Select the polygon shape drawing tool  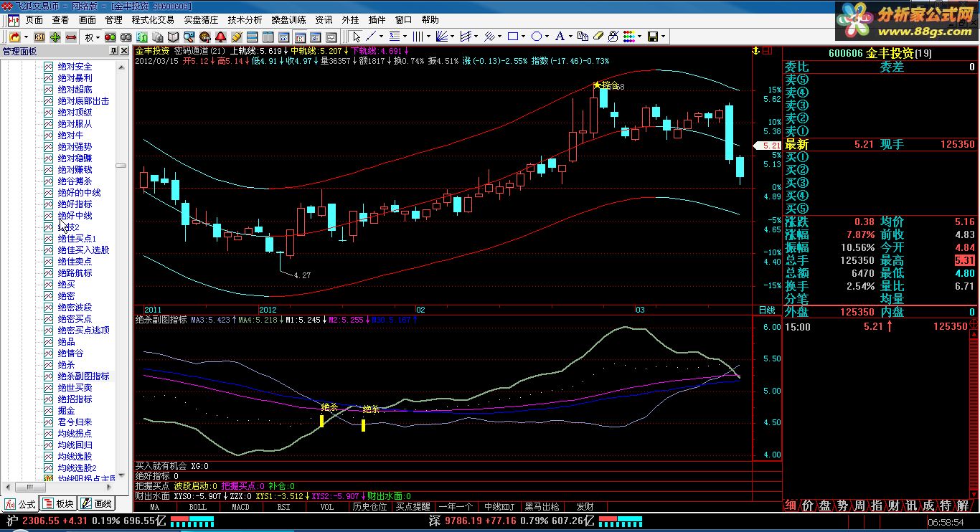click(537, 37)
